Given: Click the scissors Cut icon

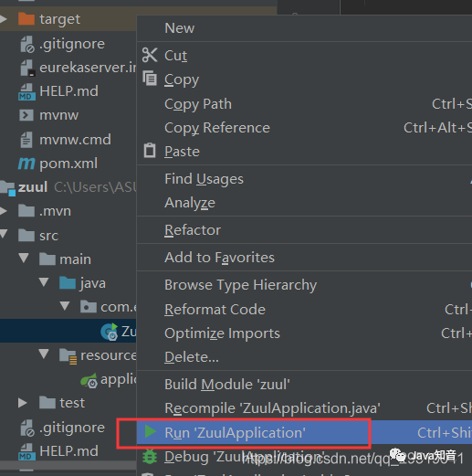Looking at the screenshot, I should (150, 55).
